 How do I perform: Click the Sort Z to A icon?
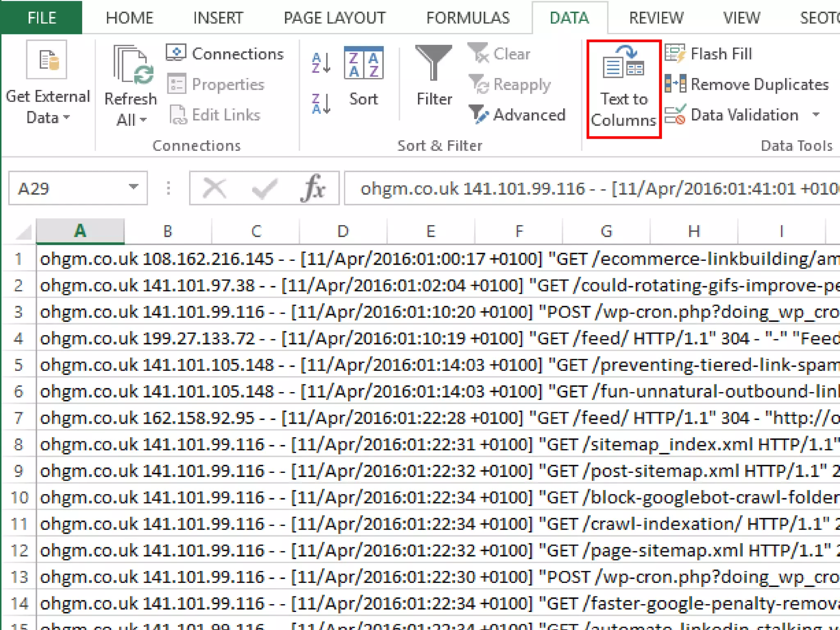pos(321,103)
